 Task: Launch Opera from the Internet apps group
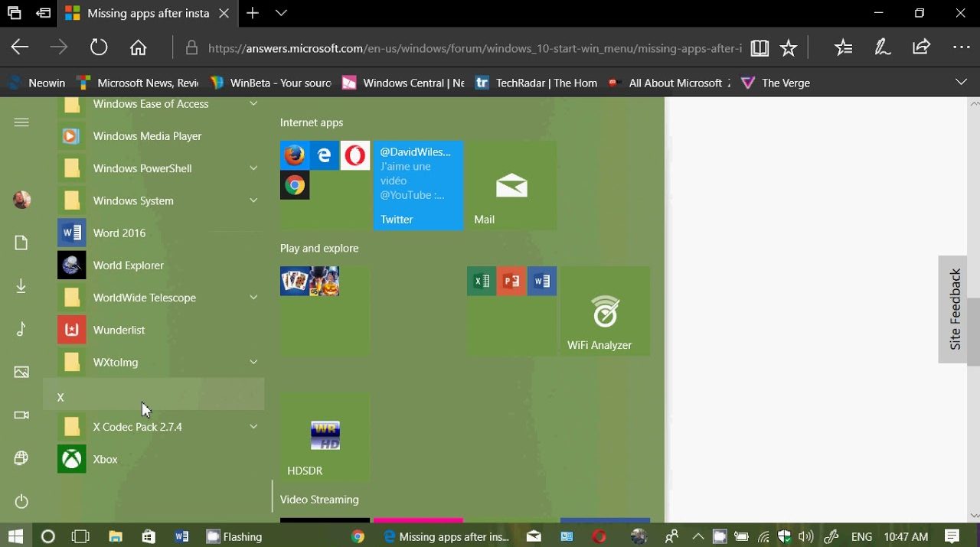tap(354, 155)
